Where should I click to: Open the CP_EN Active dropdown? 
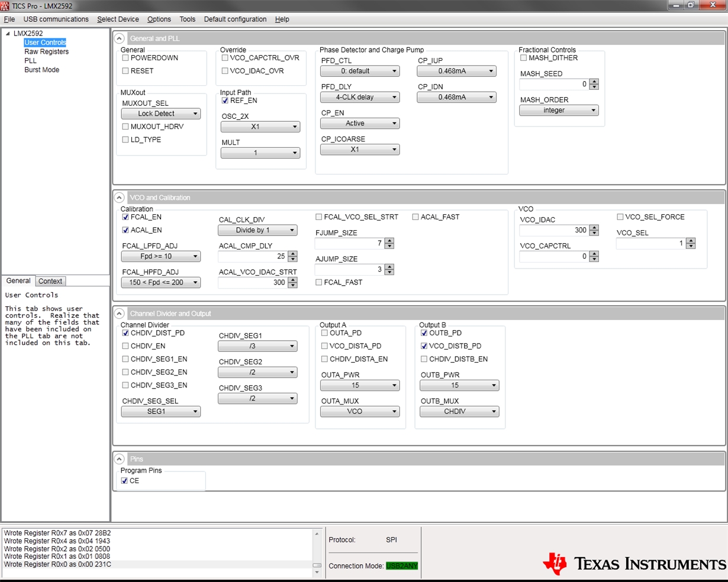360,123
